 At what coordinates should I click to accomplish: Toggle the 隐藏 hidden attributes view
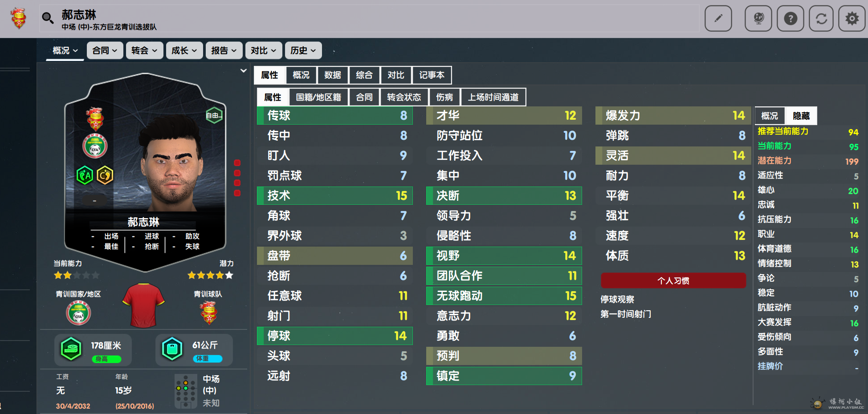(x=801, y=116)
